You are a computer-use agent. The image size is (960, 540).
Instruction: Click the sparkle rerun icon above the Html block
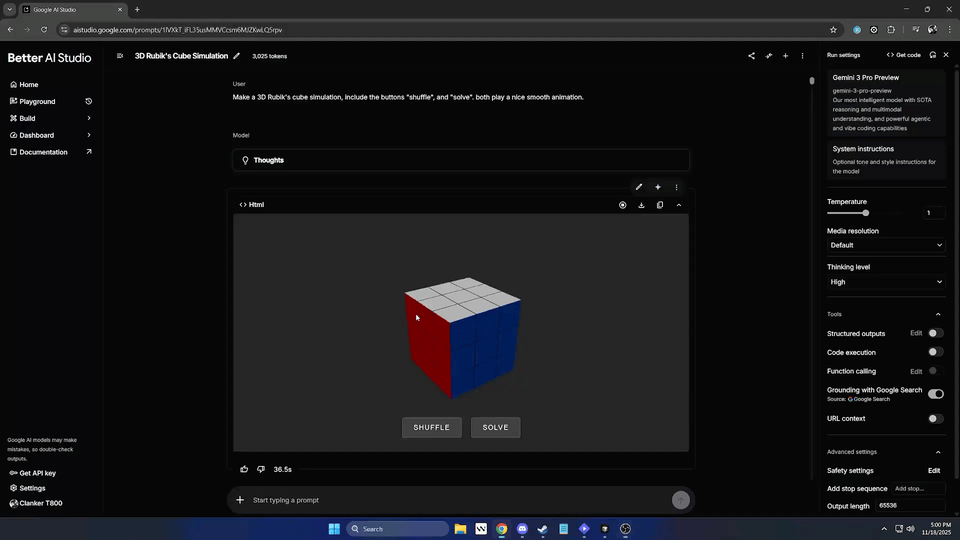(x=658, y=187)
